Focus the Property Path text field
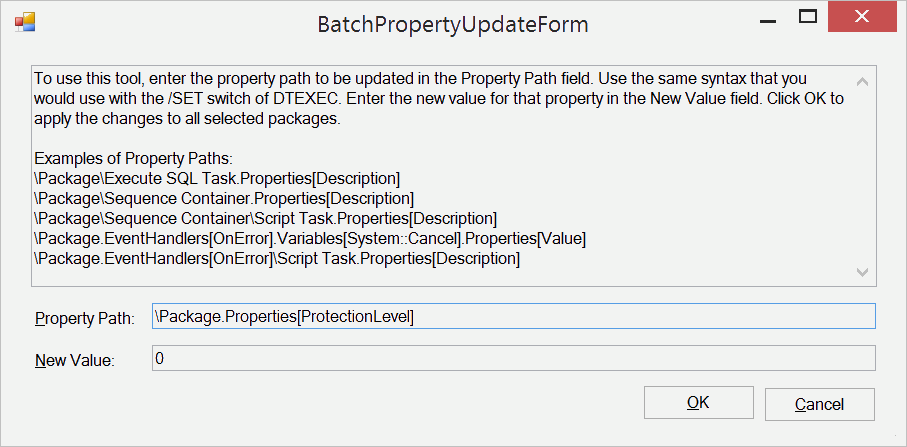 click(x=512, y=317)
